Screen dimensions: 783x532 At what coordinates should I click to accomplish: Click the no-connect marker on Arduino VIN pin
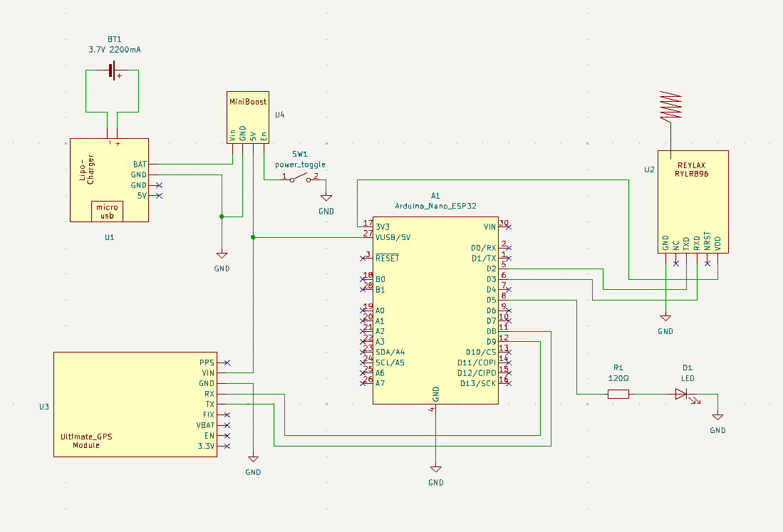click(509, 227)
